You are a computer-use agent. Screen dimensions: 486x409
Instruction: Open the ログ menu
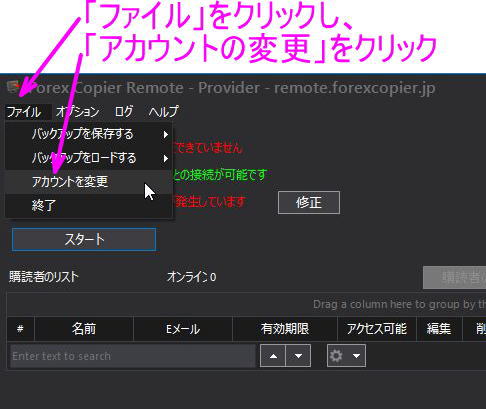(x=124, y=112)
